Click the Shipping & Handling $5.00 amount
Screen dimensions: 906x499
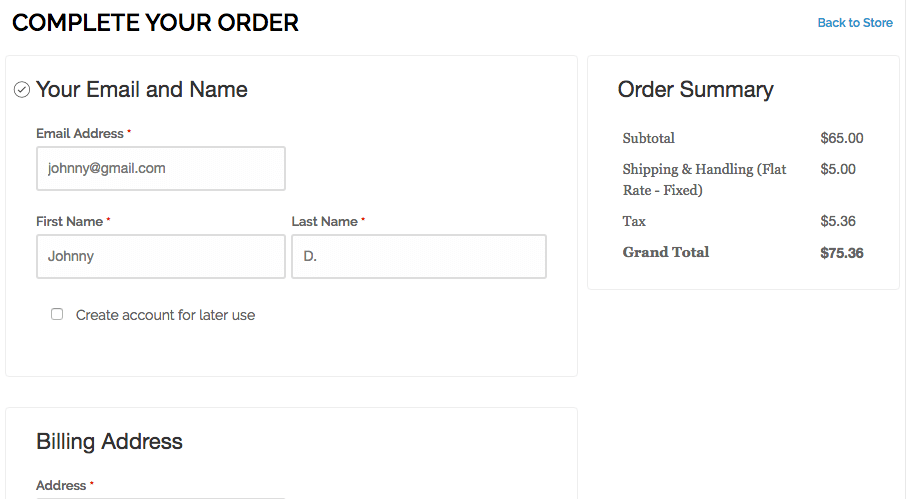click(x=837, y=169)
